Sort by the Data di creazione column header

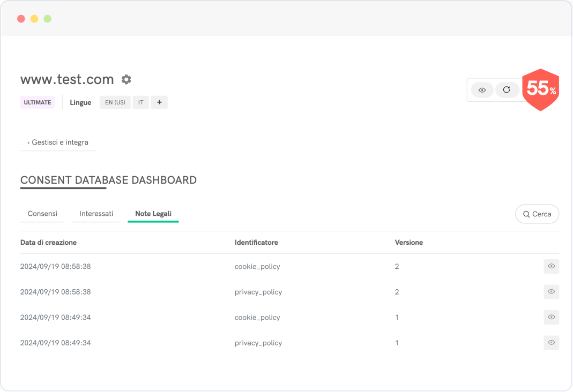[x=48, y=243]
